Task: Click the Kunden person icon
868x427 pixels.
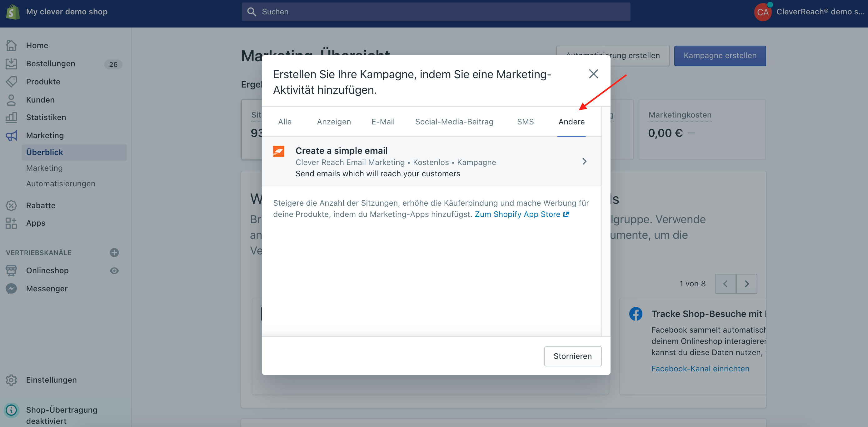Action: 11,100
